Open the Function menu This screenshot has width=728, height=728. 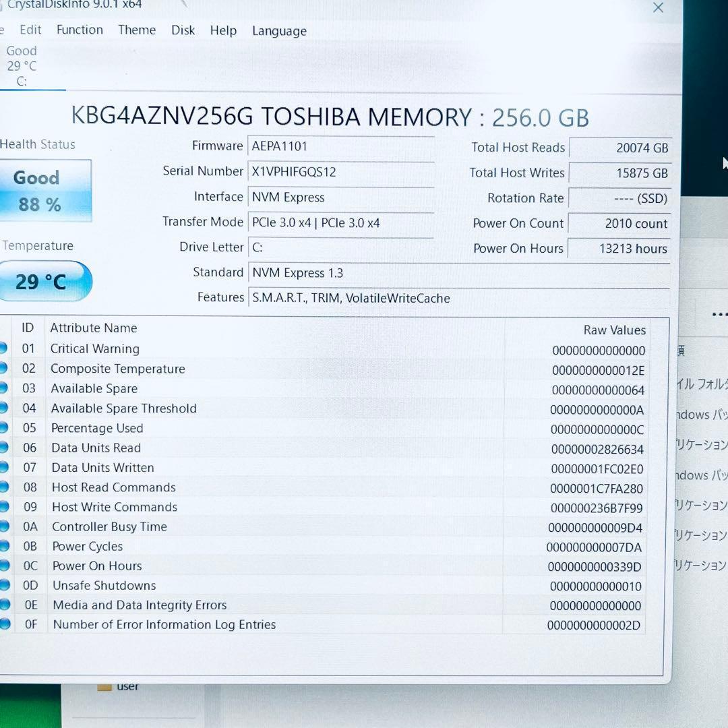coord(80,30)
